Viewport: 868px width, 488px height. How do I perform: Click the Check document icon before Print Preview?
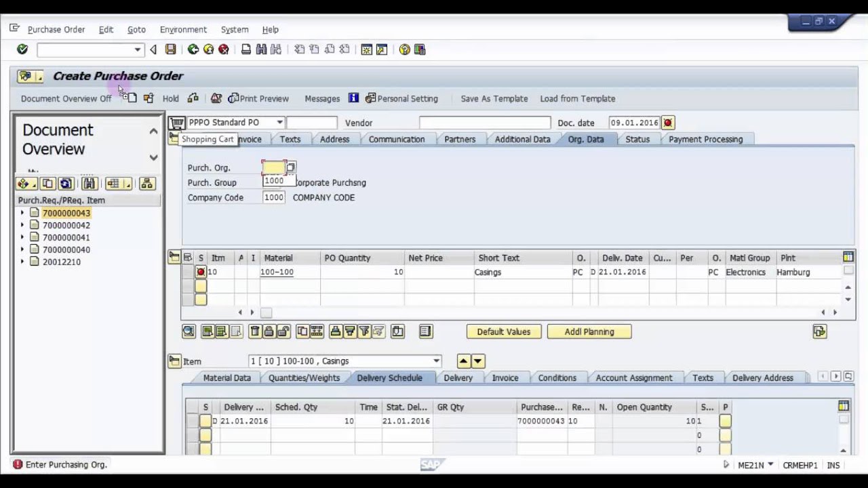click(x=216, y=98)
